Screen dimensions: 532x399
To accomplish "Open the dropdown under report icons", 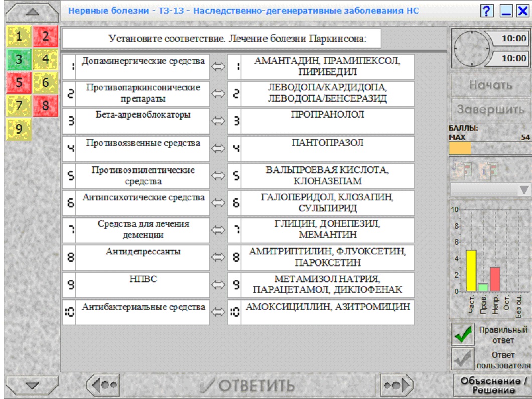I will coord(491,190).
